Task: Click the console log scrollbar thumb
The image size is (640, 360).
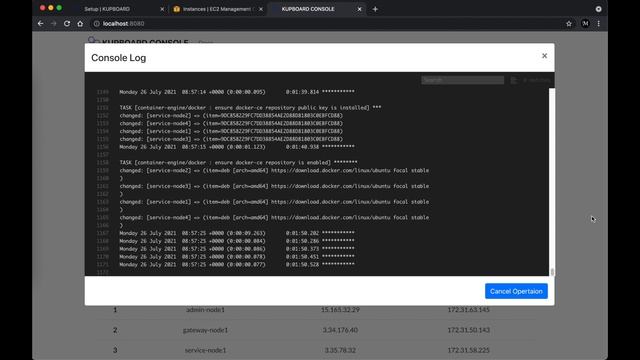Action: point(552,272)
